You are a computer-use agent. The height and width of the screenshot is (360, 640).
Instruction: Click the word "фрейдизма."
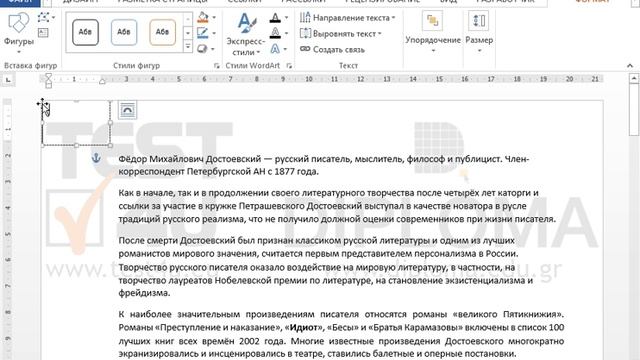tap(144, 293)
